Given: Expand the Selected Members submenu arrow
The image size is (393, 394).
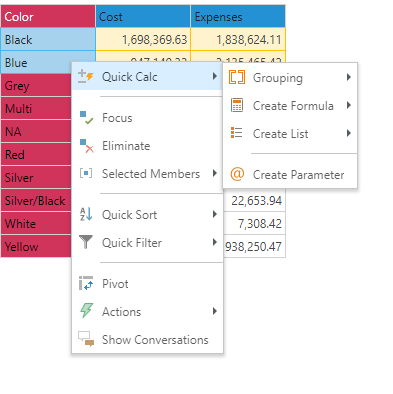Looking at the screenshot, I should point(215,173).
